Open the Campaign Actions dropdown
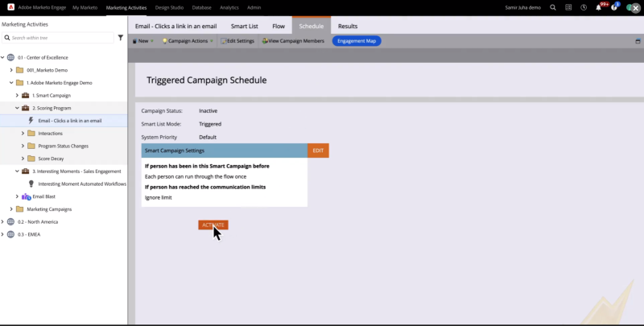This screenshot has height=326, width=644. coord(188,40)
